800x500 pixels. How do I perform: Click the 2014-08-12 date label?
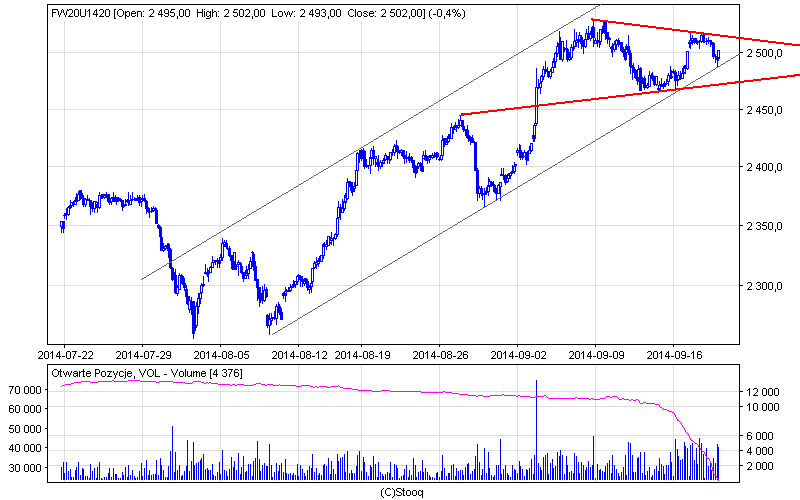click(x=299, y=355)
